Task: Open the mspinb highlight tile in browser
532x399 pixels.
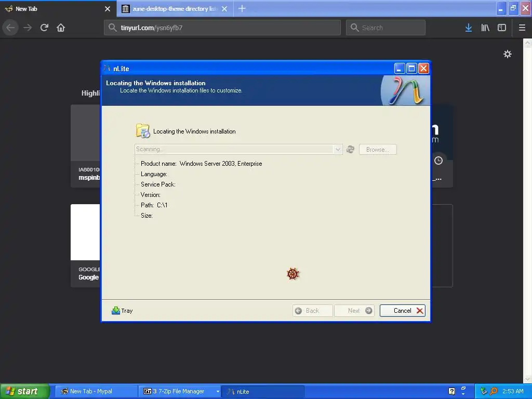Action: [86, 146]
